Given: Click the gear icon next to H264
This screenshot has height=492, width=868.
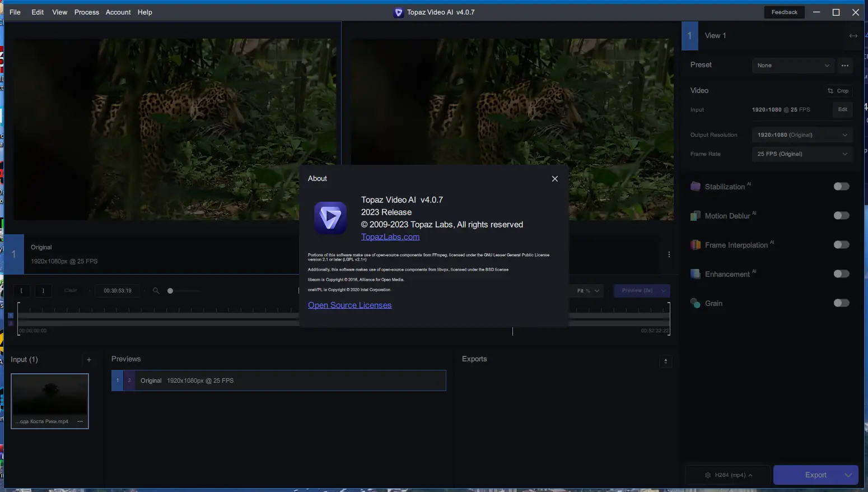Looking at the screenshot, I should pyautogui.click(x=708, y=475).
